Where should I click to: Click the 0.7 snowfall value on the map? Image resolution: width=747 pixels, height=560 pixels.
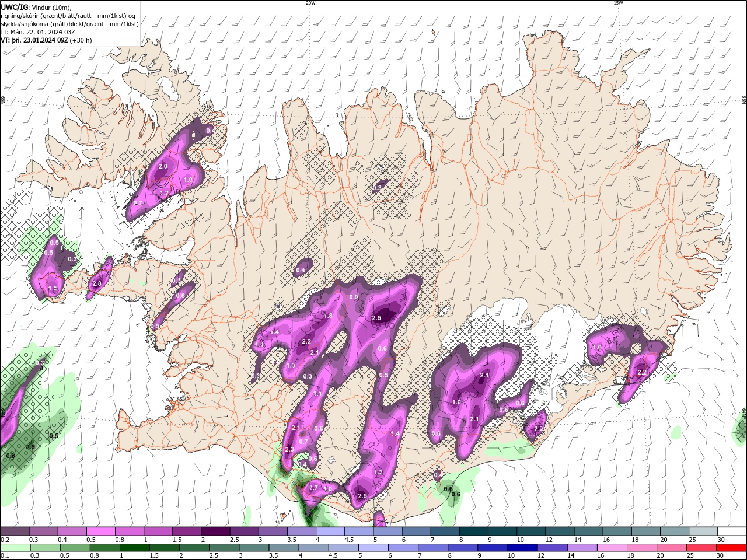point(303,442)
